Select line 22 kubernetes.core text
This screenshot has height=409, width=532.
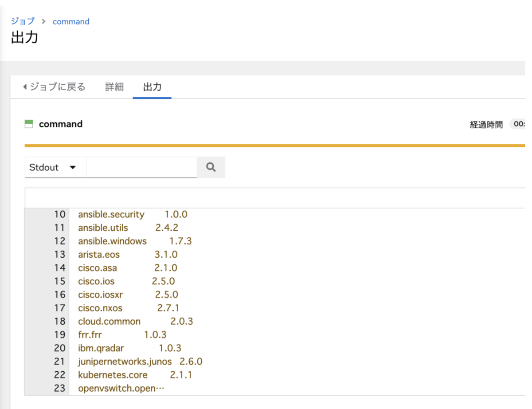[113, 374]
